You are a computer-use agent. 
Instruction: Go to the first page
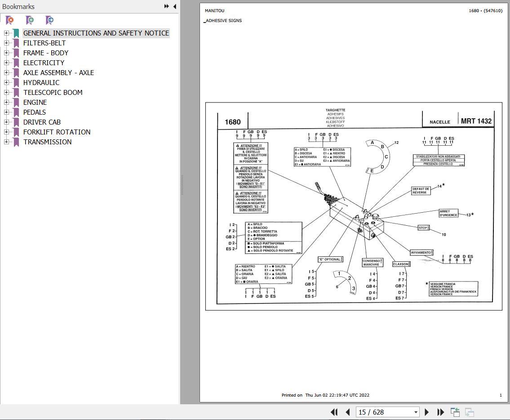click(x=334, y=412)
